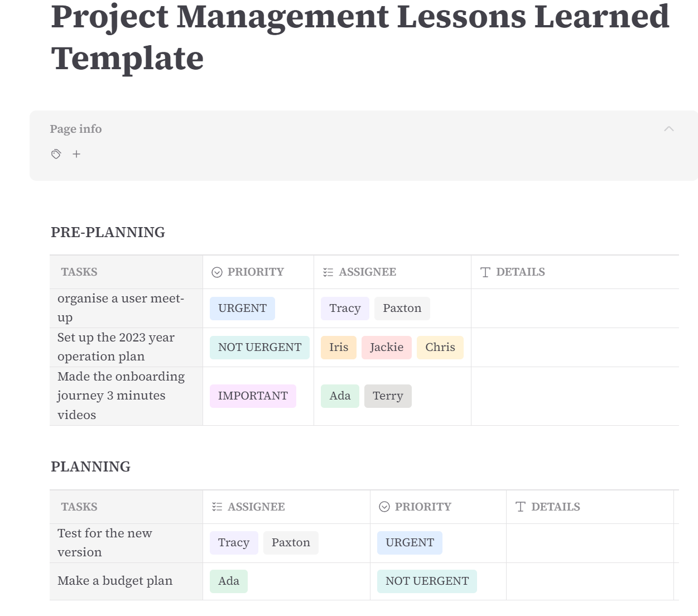The image size is (698, 616).
Task: Click the Pre-Planning ASSIGNEE multi-select icon
Action: pos(328,272)
